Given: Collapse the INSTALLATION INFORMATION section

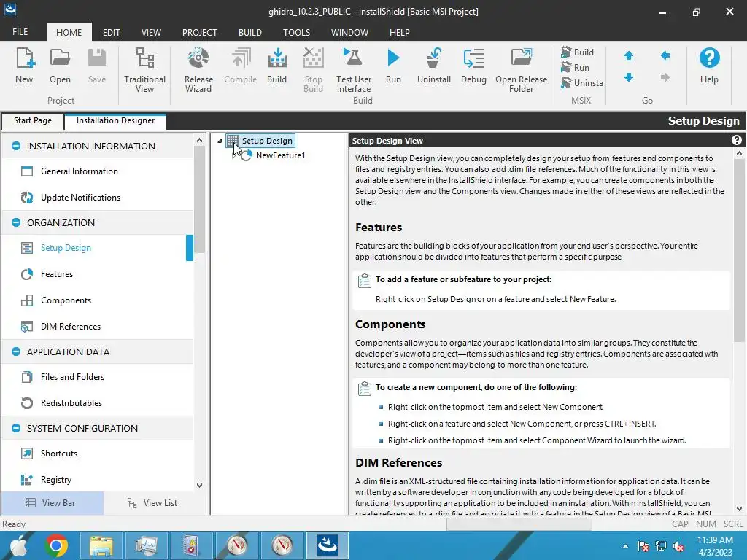Looking at the screenshot, I should coord(16,146).
